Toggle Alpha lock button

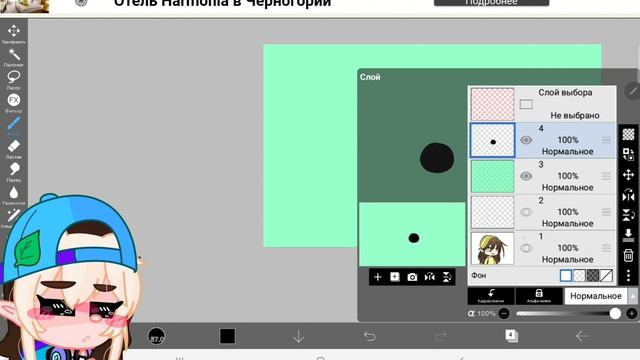pyautogui.click(x=539, y=296)
